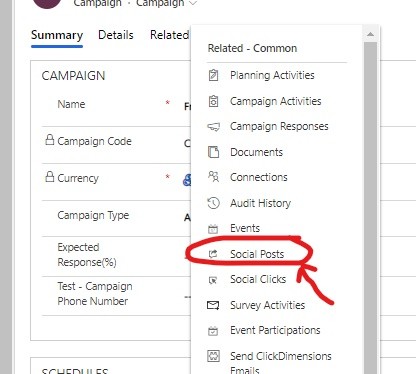
Task: Open the Social Posts menu item
Action: click(x=257, y=254)
